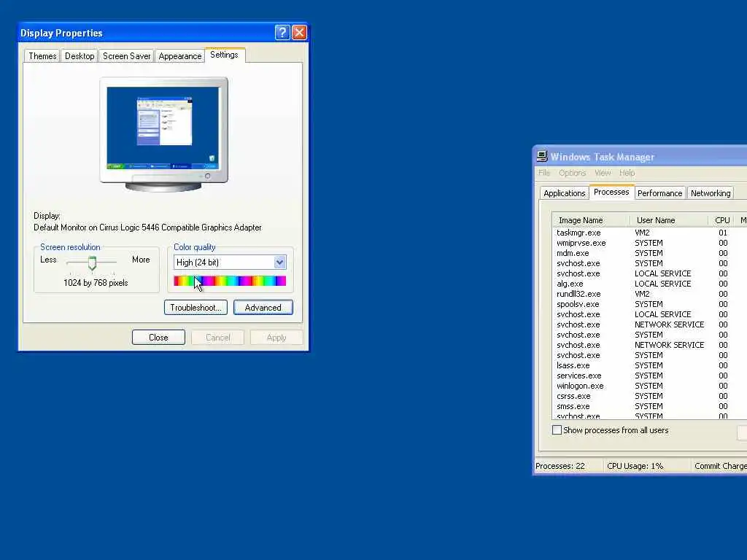Screen dimensions: 747x560
Task: Open the File menu in Task Manager
Action: (x=544, y=173)
